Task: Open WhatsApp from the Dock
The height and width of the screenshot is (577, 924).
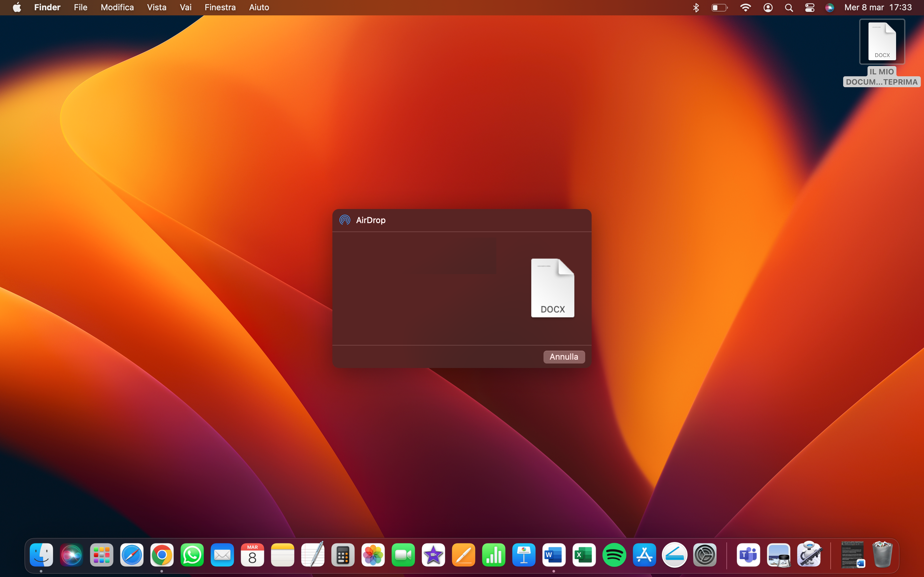Action: (192, 555)
